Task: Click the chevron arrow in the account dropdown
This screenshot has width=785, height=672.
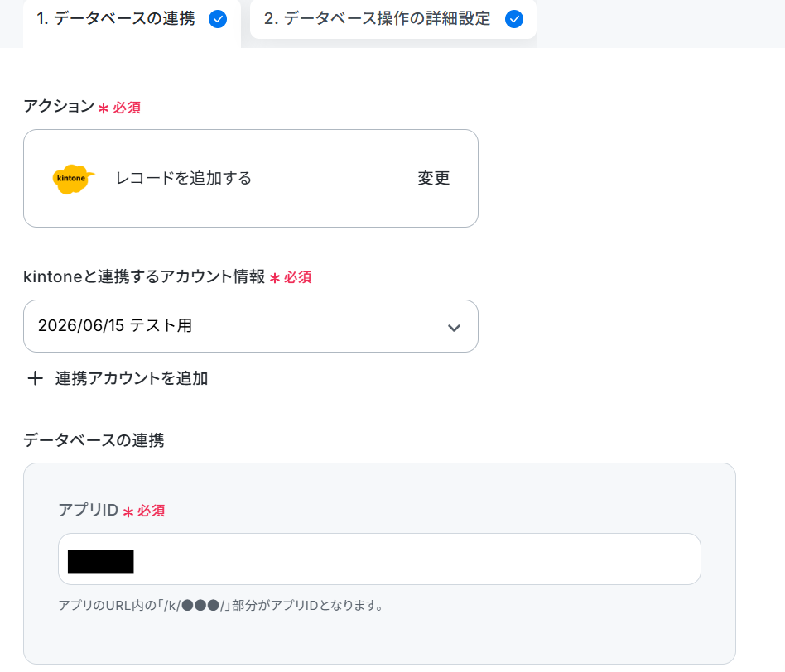Action: click(x=454, y=328)
